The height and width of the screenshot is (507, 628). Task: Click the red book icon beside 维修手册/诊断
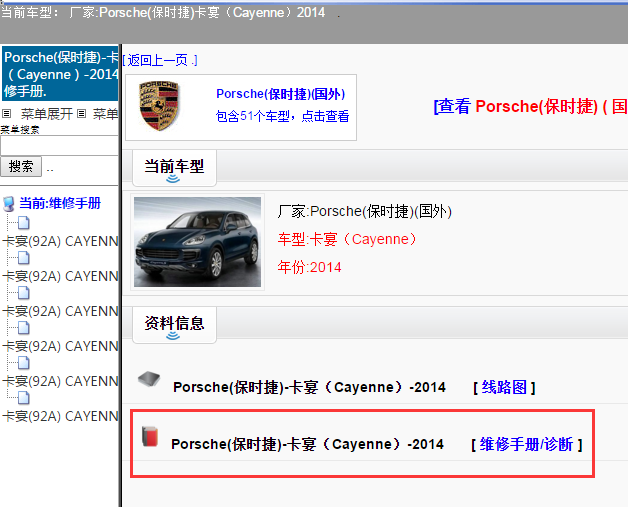[150, 436]
